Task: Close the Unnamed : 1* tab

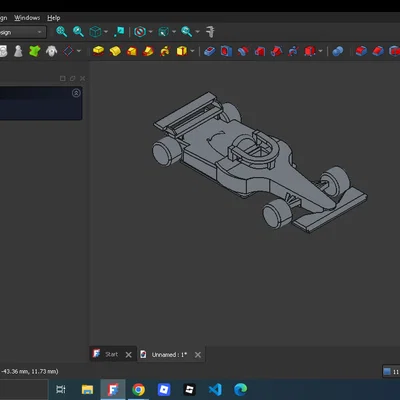Action: tap(198, 355)
